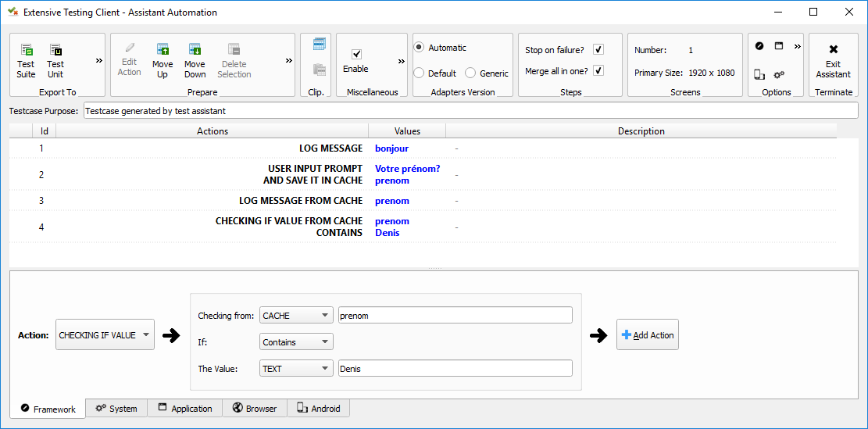This screenshot has width=868, height=429.
Task: Expand the Export To overflow chevron
Action: pos(98,60)
